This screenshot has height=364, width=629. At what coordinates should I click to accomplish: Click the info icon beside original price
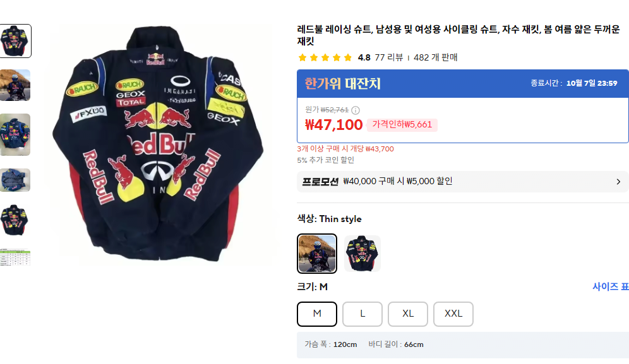click(x=356, y=110)
